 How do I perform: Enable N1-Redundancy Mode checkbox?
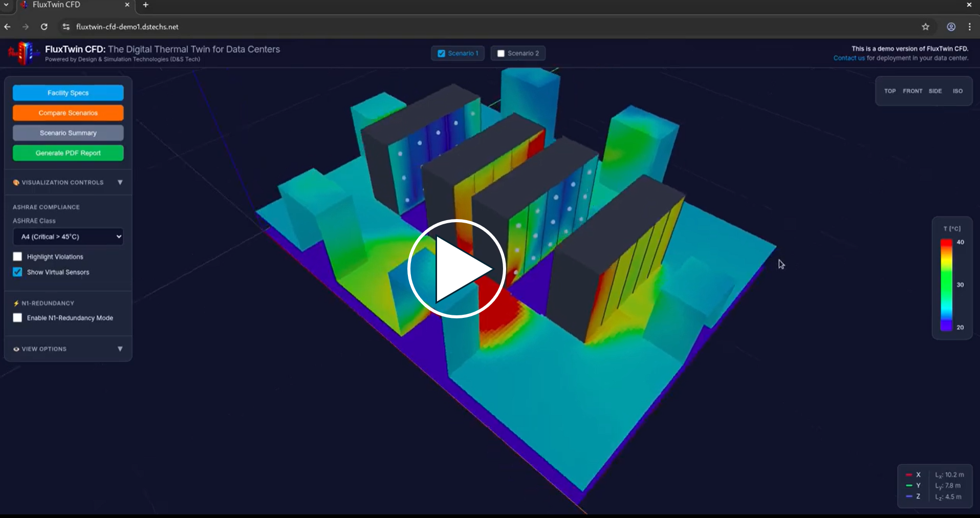click(x=17, y=318)
